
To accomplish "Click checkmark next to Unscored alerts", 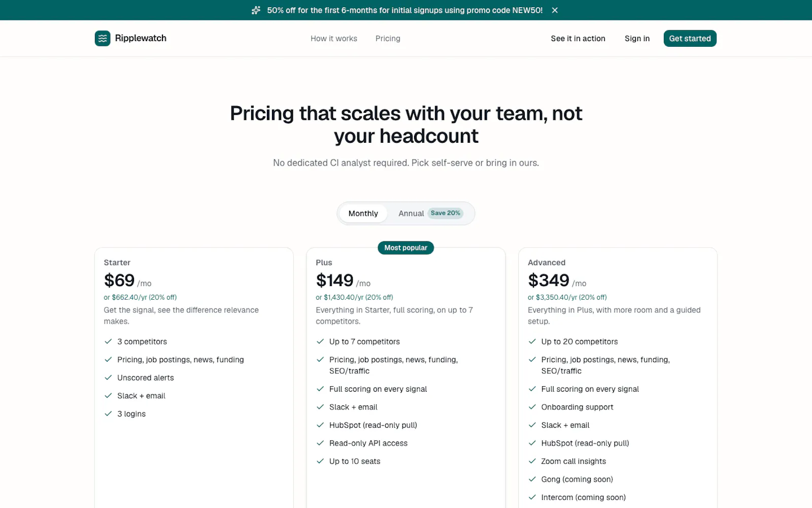I will pyautogui.click(x=108, y=377).
